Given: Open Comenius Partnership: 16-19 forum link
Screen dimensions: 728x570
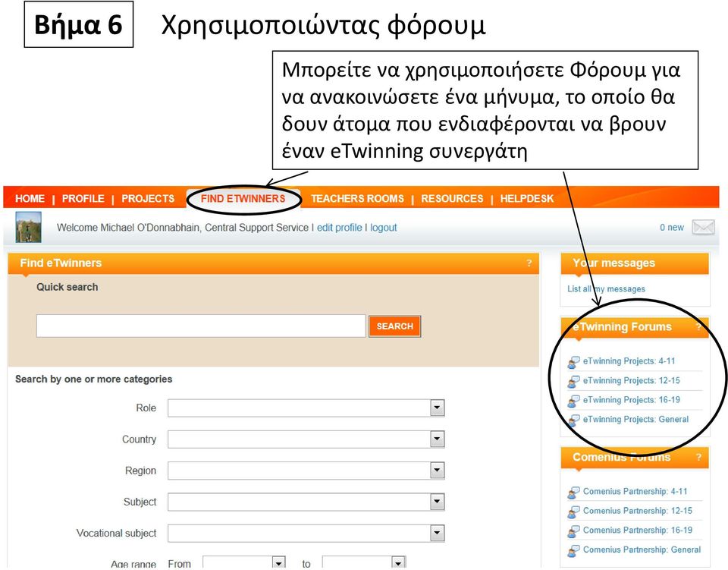Looking at the screenshot, I should tap(638, 530).
